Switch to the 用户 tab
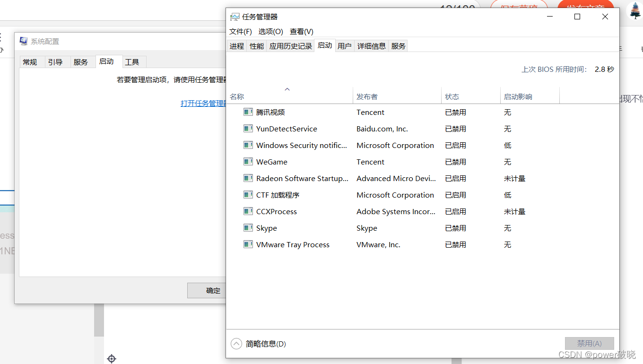Image resolution: width=643 pixels, height=364 pixels. click(x=345, y=46)
